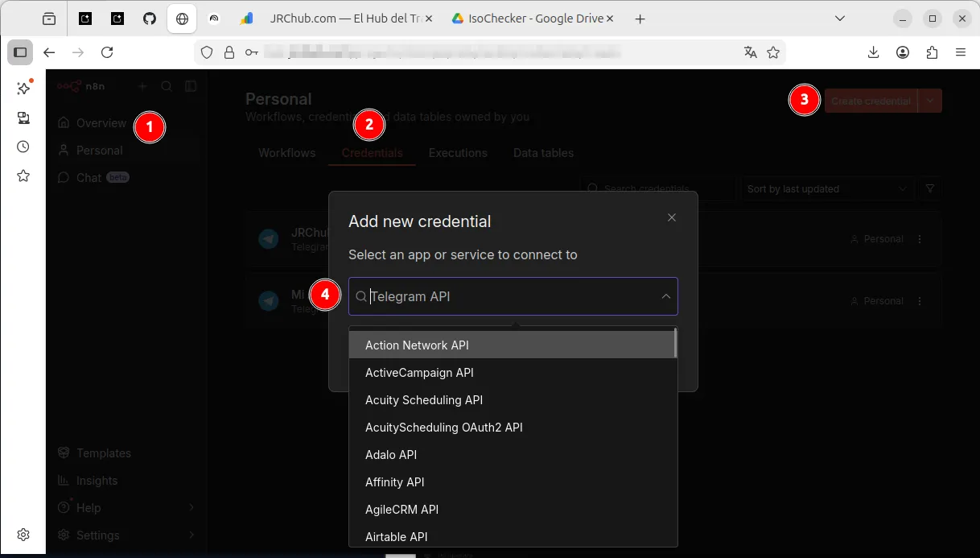Close the IsoChecker Google Drive tab
Viewport: 980px width, 558px height.
click(608, 19)
